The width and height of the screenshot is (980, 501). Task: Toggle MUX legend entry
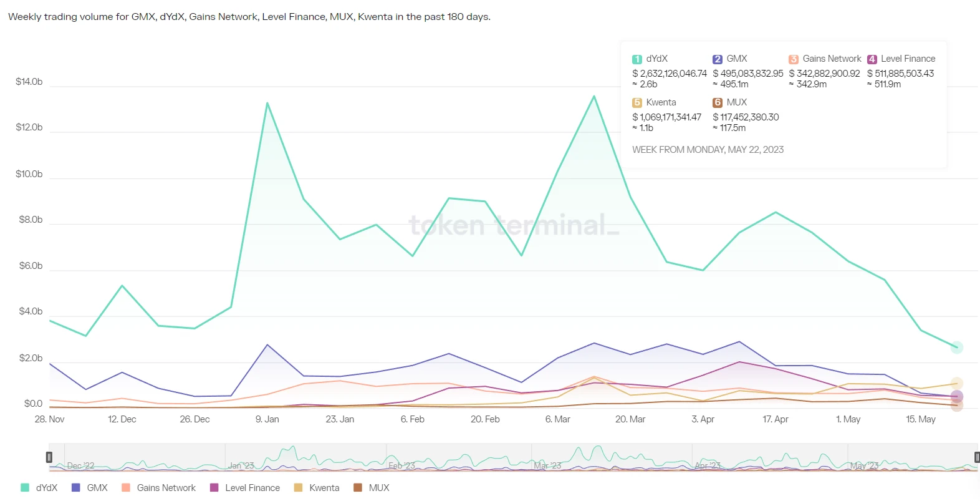pyautogui.click(x=372, y=488)
